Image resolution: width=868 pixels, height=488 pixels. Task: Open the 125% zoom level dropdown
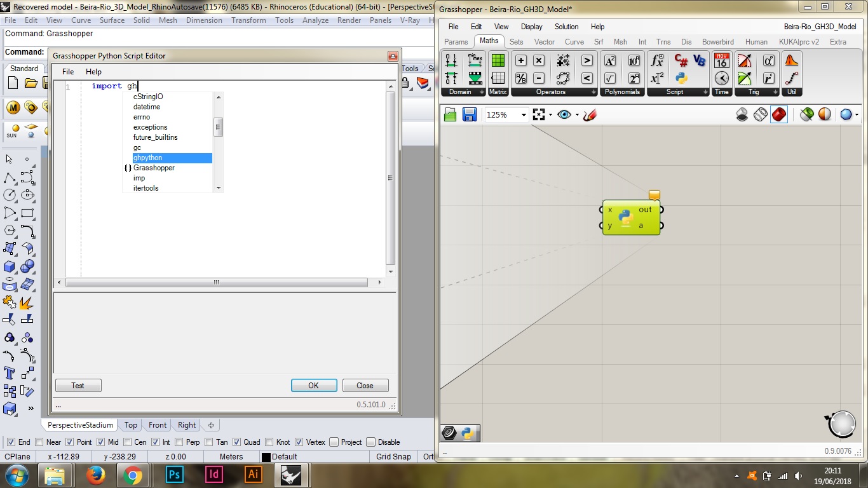pyautogui.click(x=524, y=115)
